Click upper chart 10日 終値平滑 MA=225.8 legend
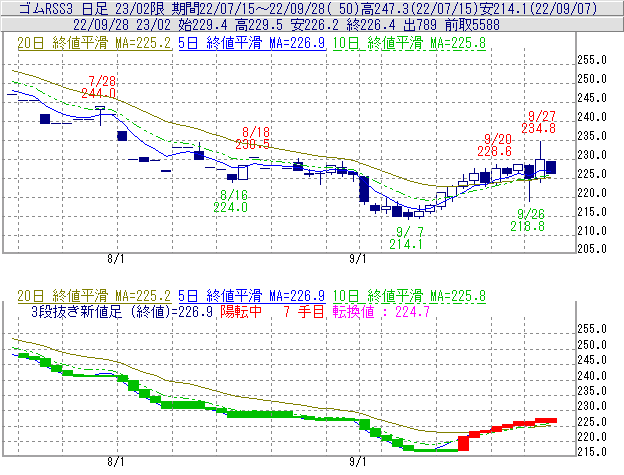 click(x=409, y=43)
